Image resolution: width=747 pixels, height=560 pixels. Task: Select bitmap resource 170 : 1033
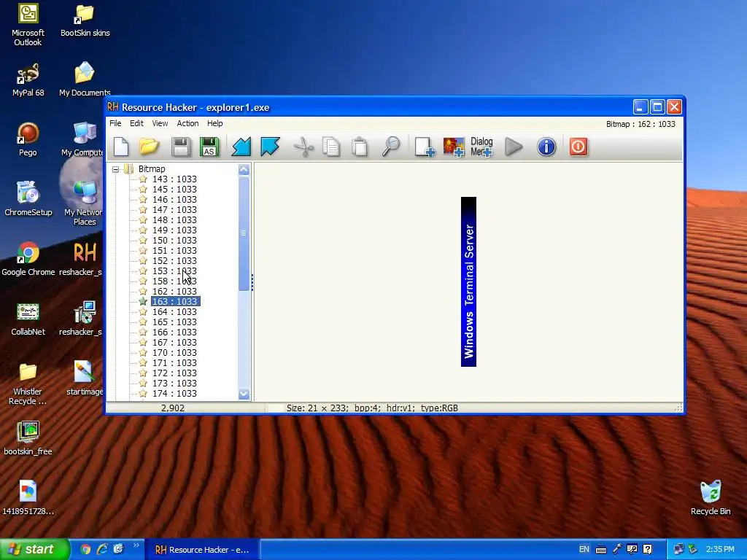[174, 353]
